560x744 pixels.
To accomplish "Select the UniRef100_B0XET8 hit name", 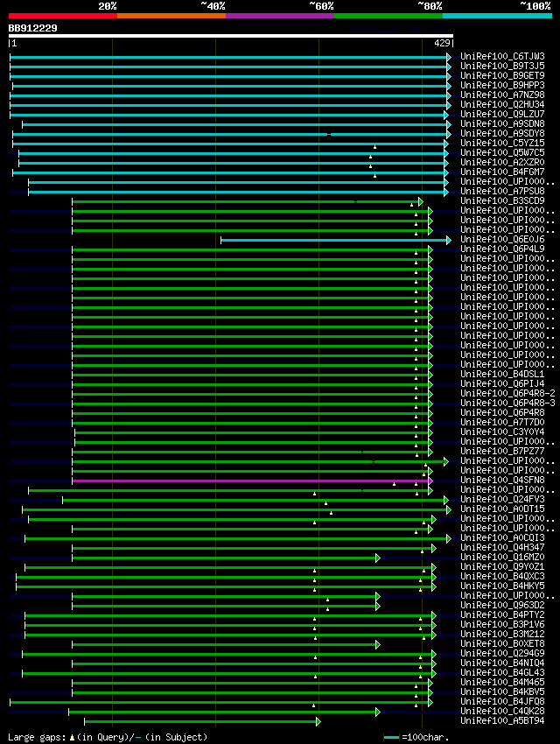I will (502, 644).
